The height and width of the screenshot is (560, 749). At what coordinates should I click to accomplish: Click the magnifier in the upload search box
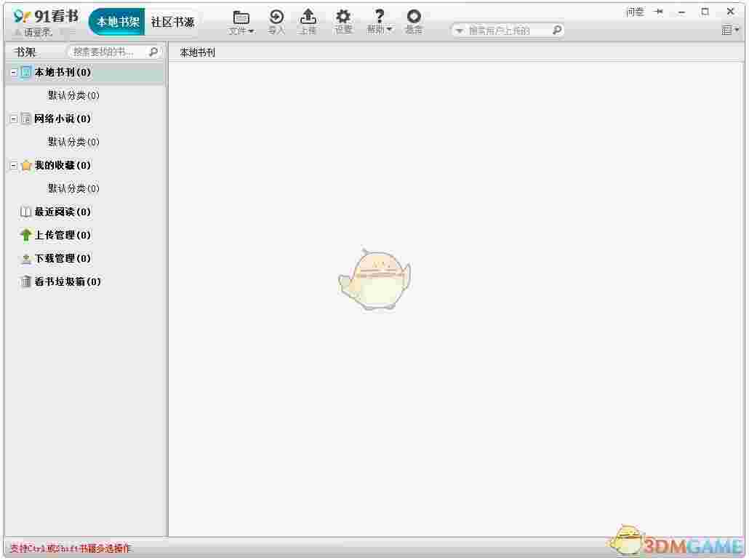pyautogui.click(x=556, y=30)
